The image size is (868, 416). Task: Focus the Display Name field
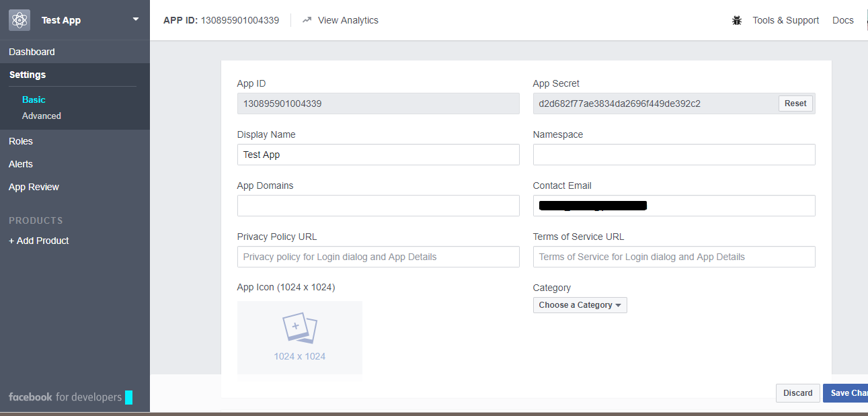pyautogui.click(x=379, y=155)
